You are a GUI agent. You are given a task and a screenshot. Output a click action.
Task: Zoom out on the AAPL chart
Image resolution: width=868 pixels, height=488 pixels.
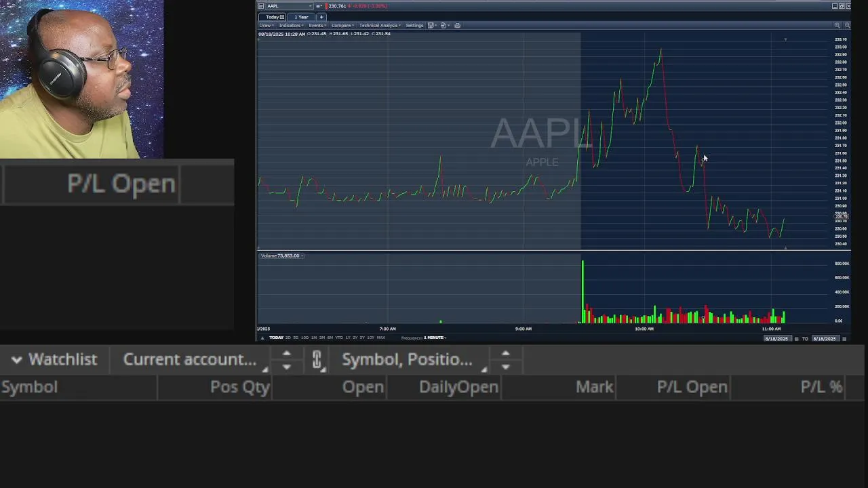(847, 25)
